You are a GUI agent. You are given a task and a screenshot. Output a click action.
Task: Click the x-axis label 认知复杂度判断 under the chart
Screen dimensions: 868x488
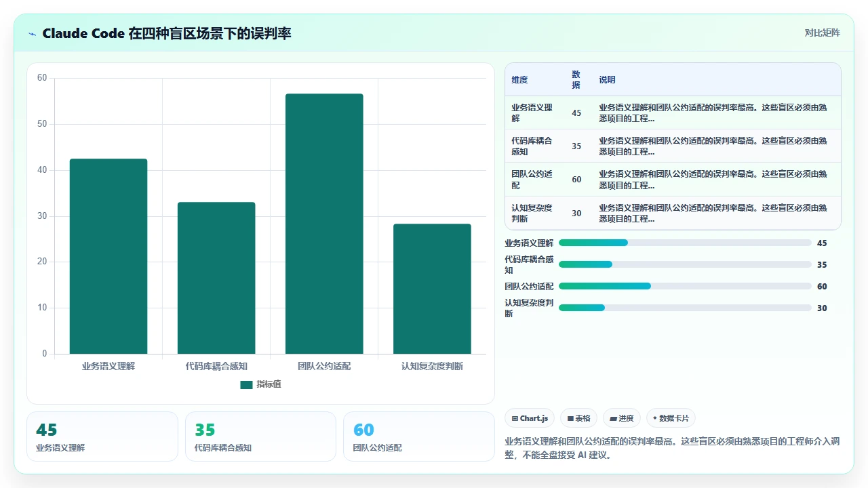point(432,366)
